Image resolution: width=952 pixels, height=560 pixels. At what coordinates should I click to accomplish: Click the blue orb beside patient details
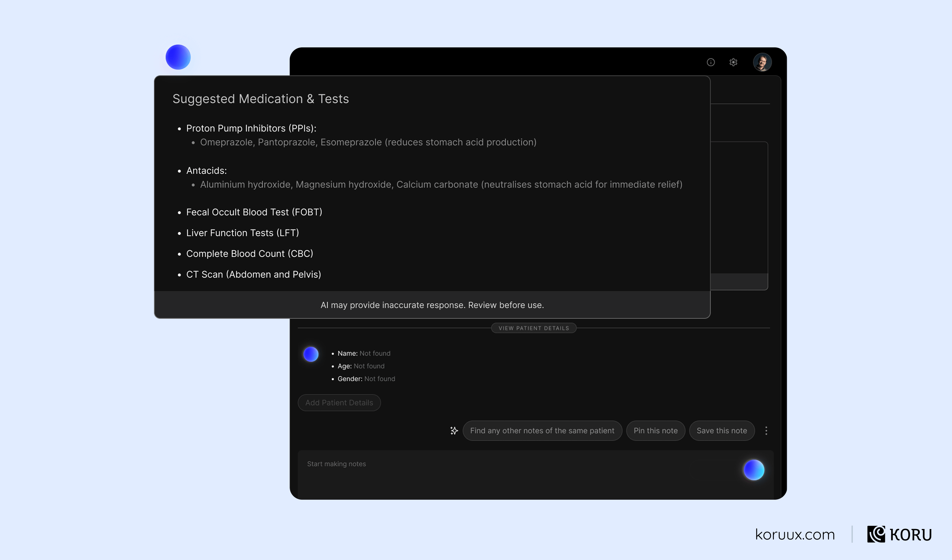(x=311, y=354)
